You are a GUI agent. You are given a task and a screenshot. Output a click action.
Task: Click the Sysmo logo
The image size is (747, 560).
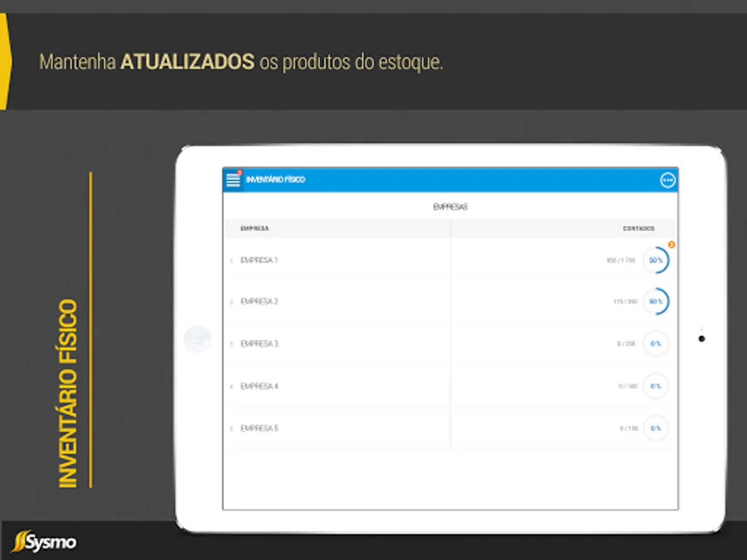pos(44,541)
